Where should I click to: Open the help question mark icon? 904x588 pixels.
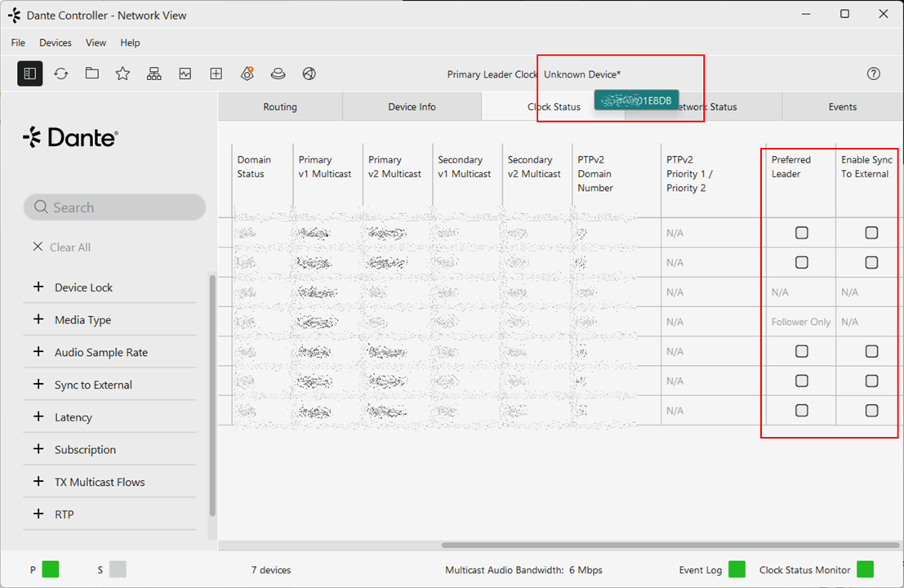tap(874, 73)
